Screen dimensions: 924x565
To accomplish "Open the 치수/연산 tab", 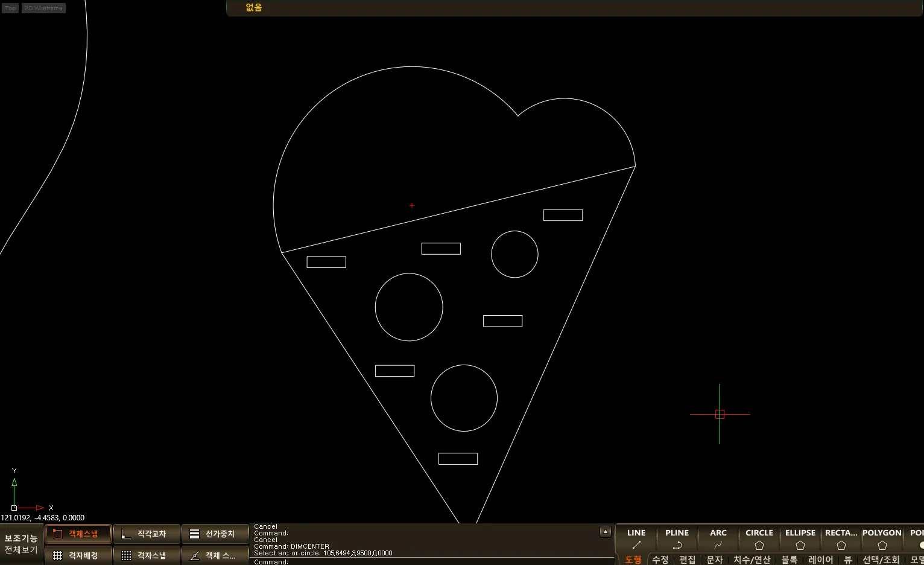I will point(752,560).
